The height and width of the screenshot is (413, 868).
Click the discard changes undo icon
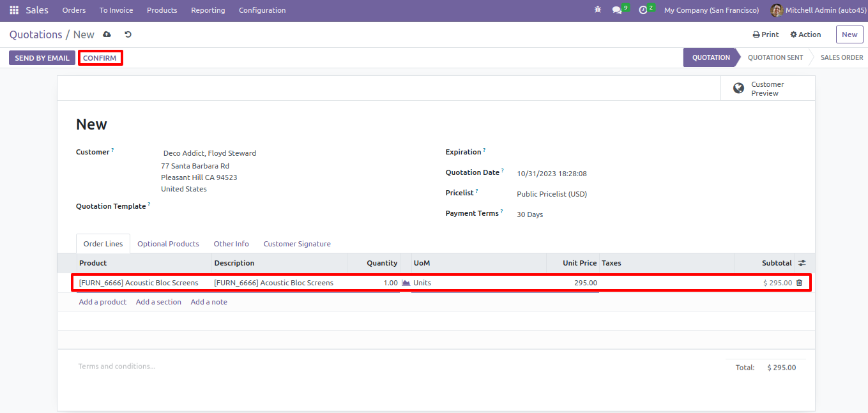pyautogui.click(x=128, y=34)
